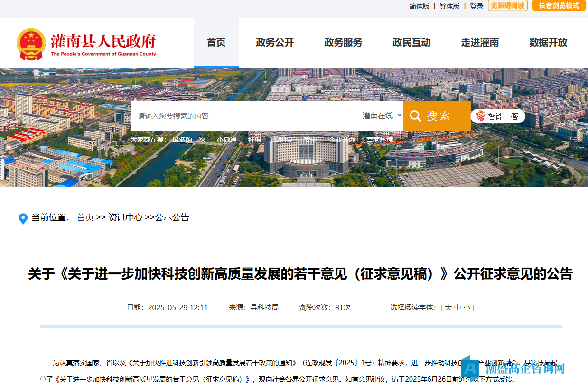Click the 潮盛高企咨询网 watermark logo

tap(514, 368)
